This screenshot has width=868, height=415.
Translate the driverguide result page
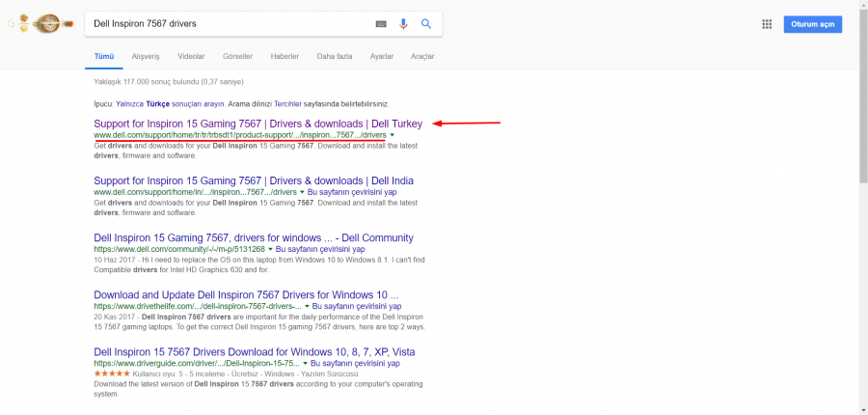355,364
